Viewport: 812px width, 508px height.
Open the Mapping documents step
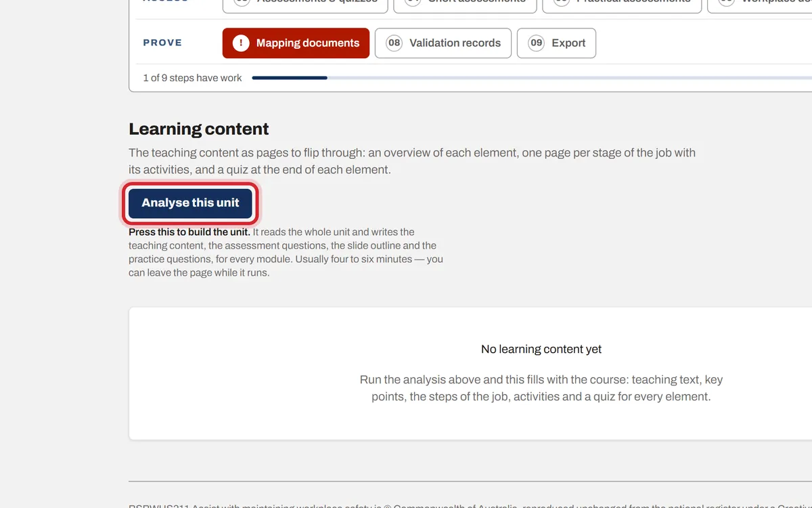point(296,43)
